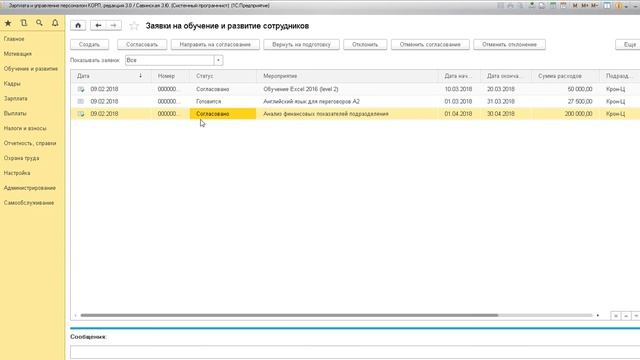640x360 pixels.
Task: Open the notifications bell icon
Action: [x=55, y=23]
